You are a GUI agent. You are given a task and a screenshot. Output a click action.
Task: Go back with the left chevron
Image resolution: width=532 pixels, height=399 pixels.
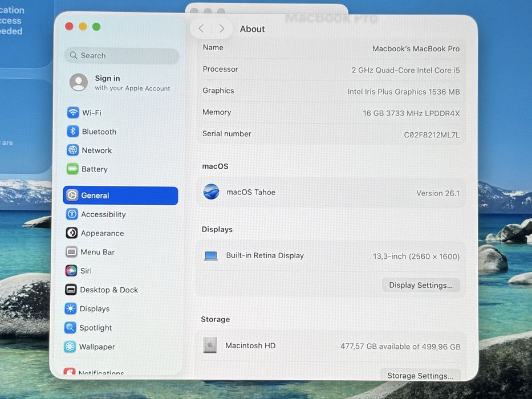click(201, 28)
